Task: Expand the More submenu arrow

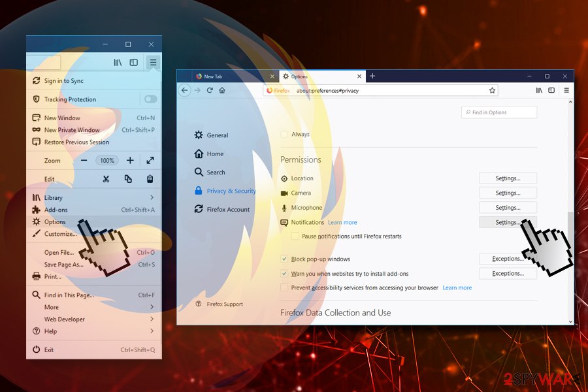Action: click(152, 307)
